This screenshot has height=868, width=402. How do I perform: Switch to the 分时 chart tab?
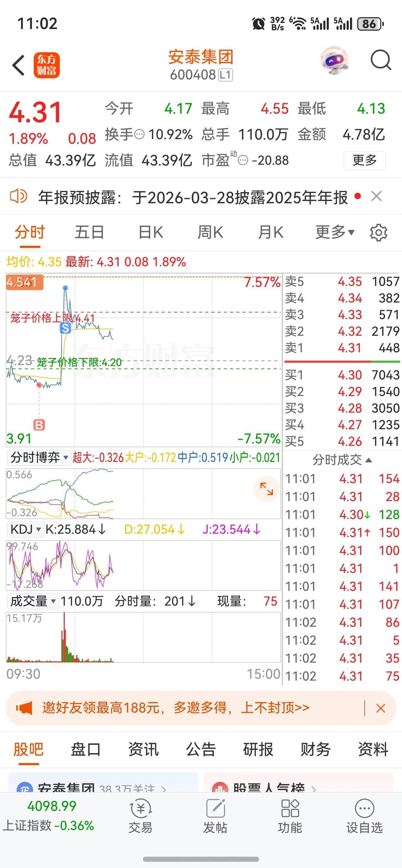30,232
